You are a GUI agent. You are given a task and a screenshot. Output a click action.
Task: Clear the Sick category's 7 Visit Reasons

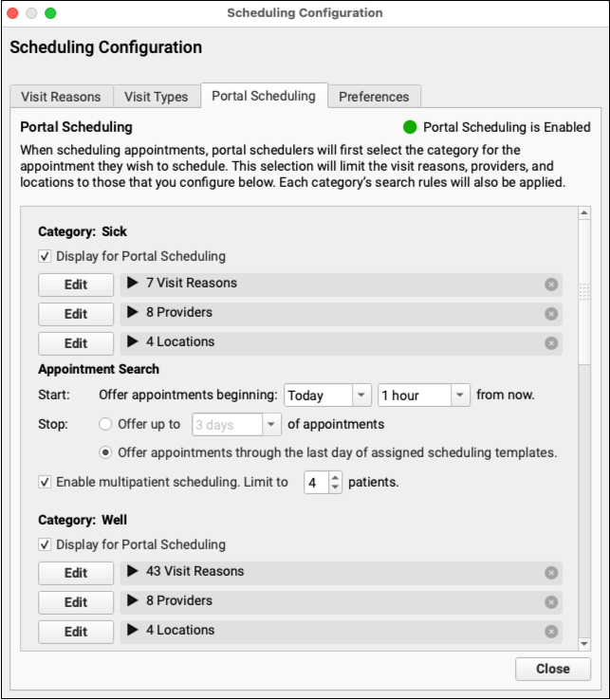tap(551, 285)
